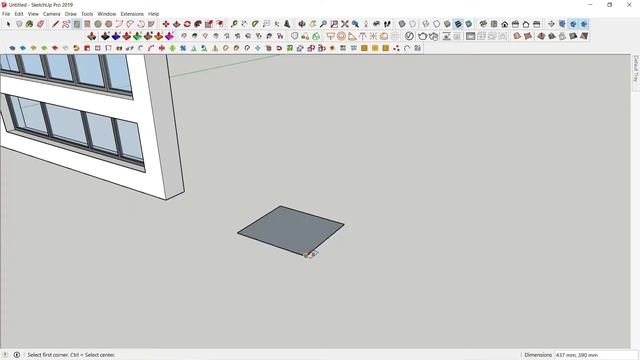Click the teapot render icon
This screenshot has width=640, height=360.
[422, 36]
